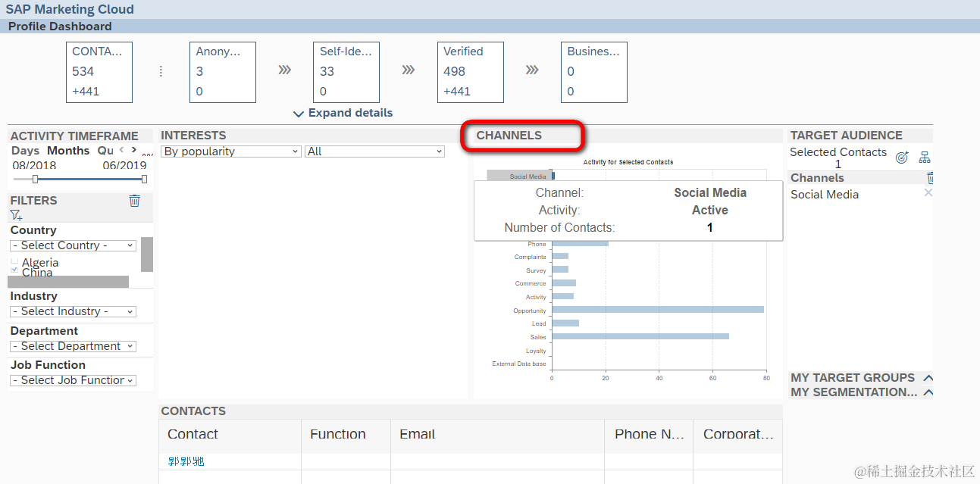Remove Social Media from target audience
Image resolution: width=980 pixels, height=484 pixels.
(928, 193)
